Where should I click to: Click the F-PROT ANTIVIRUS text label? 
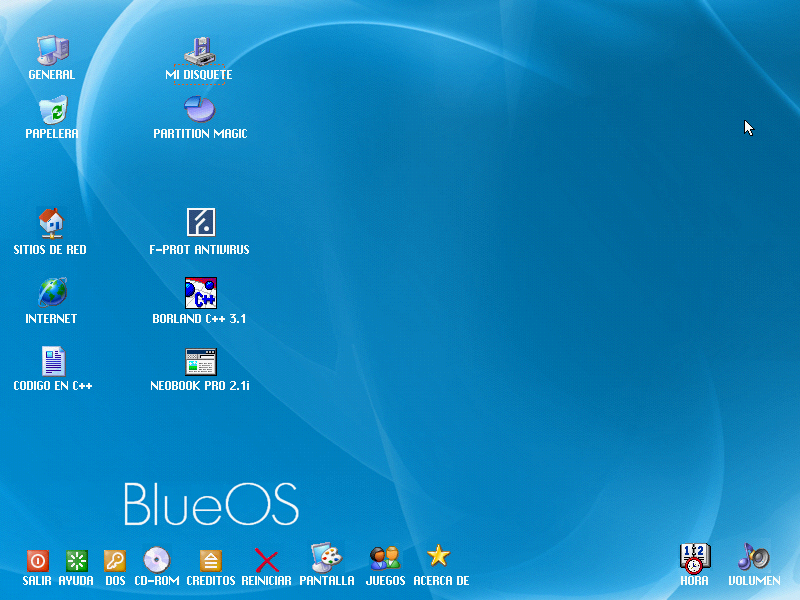coord(199,249)
